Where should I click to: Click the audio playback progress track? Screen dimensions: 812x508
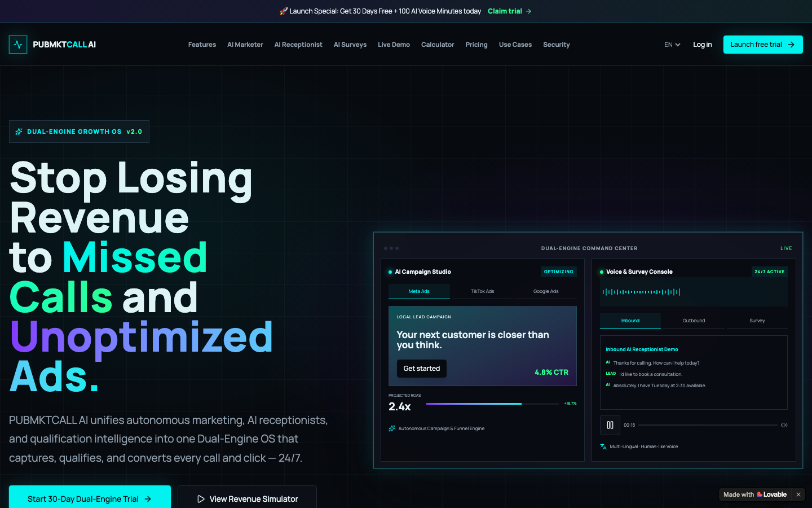click(708, 425)
